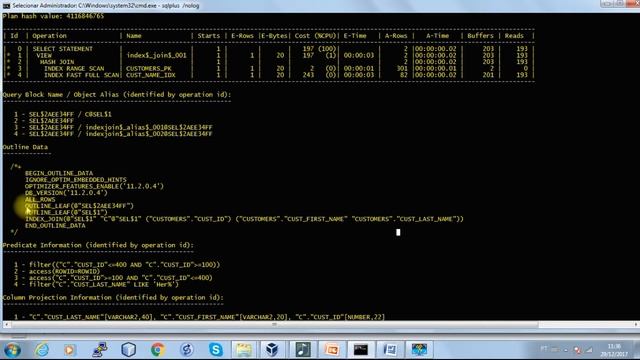Image resolution: width=640 pixels, height=360 pixels.
Task: Click the 'Operation' column header
Action: point(49,36)
